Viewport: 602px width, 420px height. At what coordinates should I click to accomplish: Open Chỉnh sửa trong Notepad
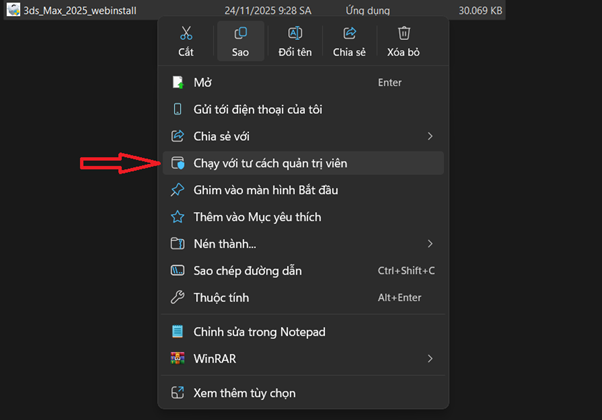(259, 331)
